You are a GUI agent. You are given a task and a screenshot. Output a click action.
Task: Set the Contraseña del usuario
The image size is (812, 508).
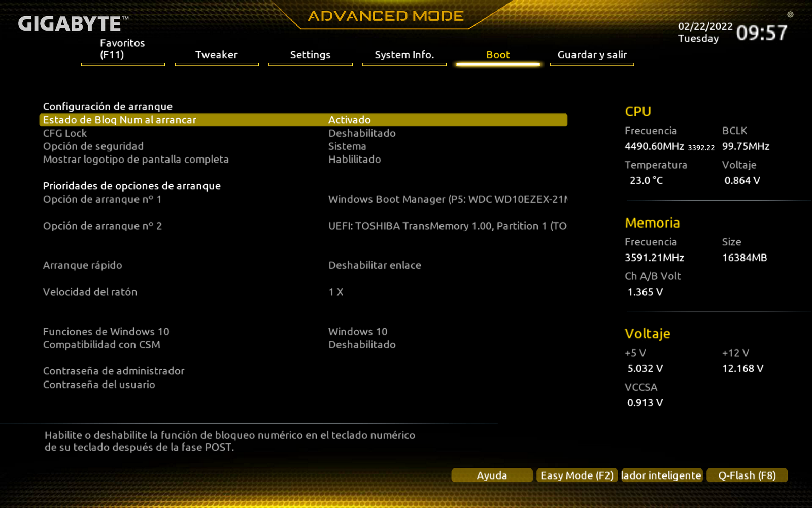pyautogui.click(x=99, y=385)
